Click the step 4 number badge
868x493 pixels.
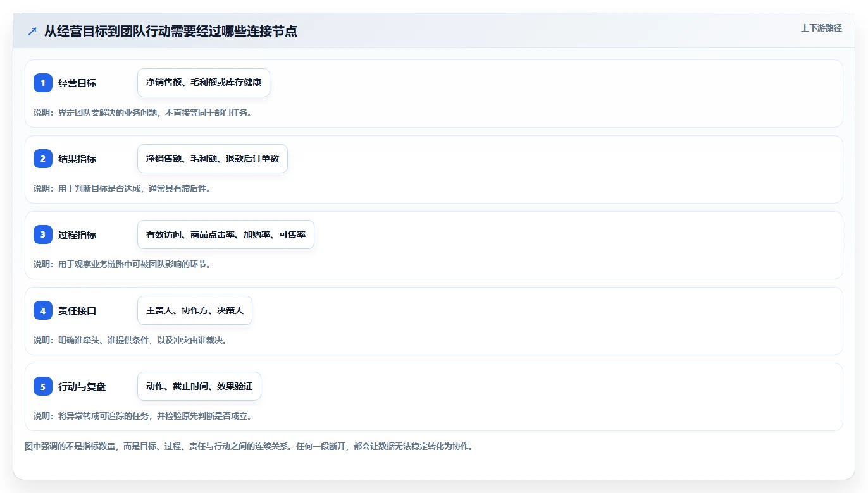click(x=43, y=310)
